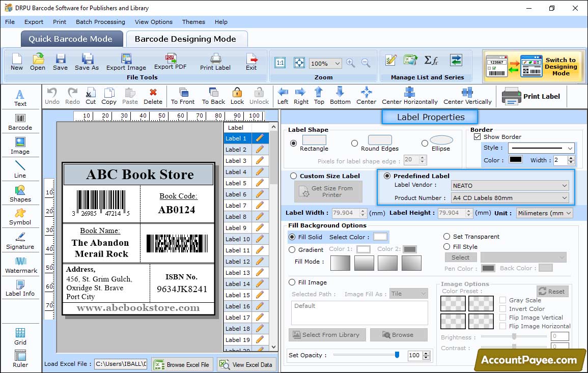Choose Custom Size Label option

tap(293, 176)
